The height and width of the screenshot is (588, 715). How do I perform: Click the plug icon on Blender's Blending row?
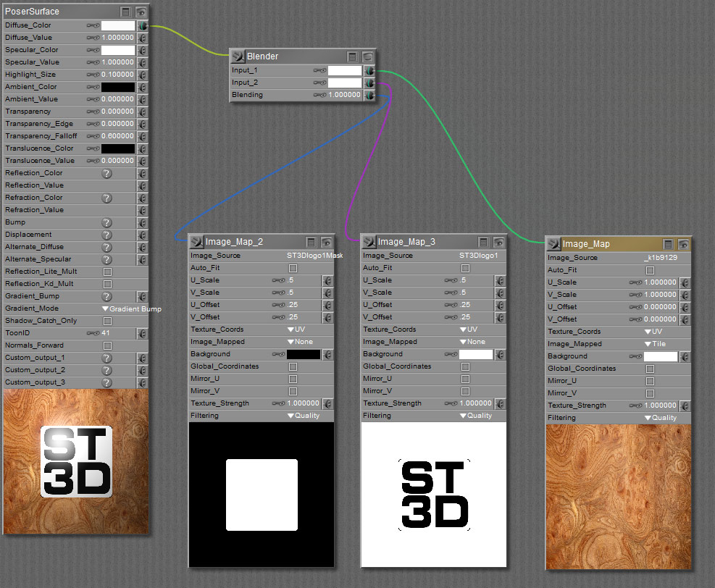(369, 96)
